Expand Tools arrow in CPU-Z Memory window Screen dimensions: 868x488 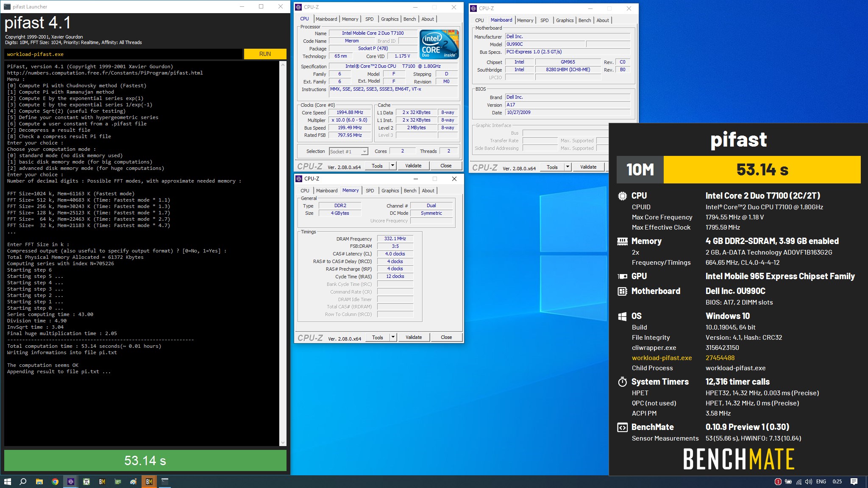pos(393,337)
